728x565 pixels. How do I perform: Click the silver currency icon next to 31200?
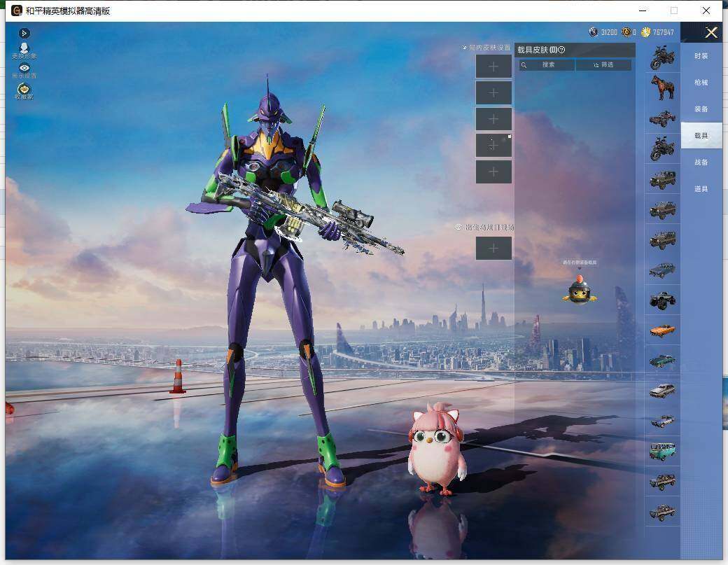(593, 32)
